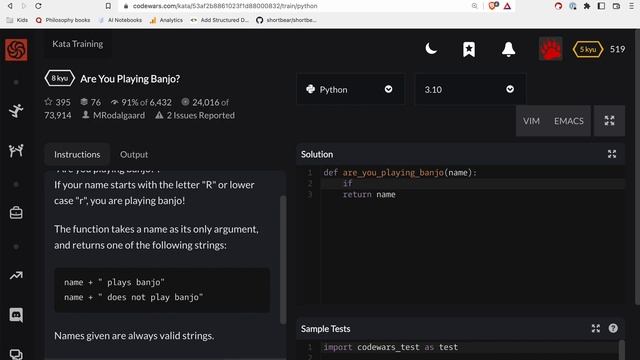Click the return name code line
Viewport: 640px width, 360px height.
click(369, 194)
